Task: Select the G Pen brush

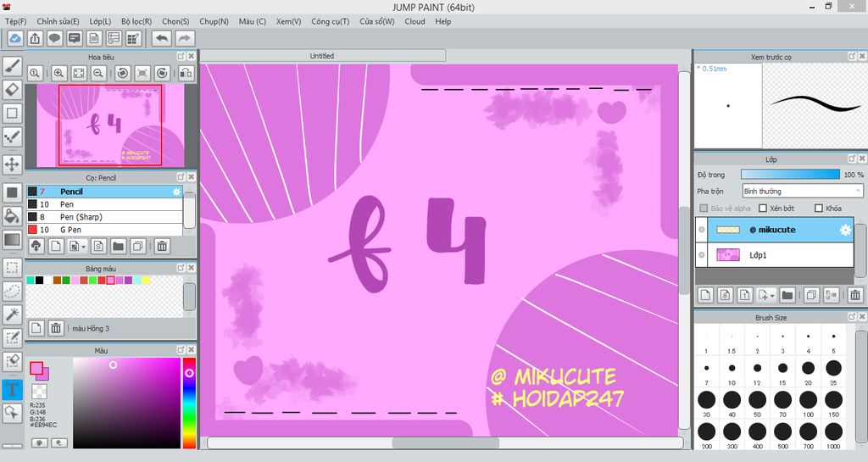Action: click(x=104, y=230)
